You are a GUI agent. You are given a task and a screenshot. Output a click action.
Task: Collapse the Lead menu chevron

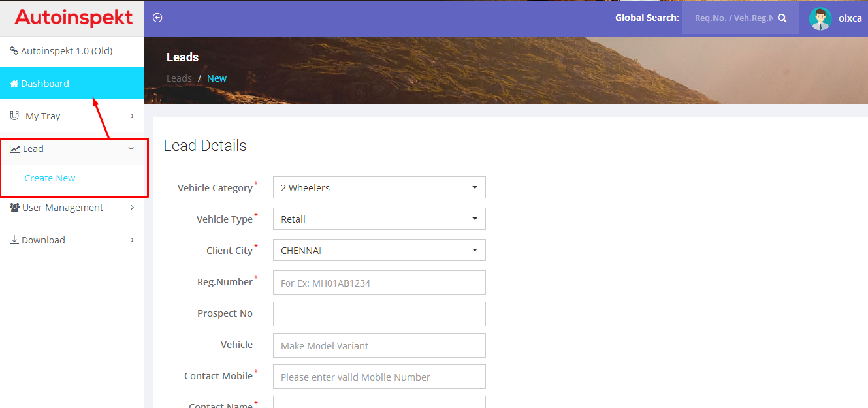[131, 149]
